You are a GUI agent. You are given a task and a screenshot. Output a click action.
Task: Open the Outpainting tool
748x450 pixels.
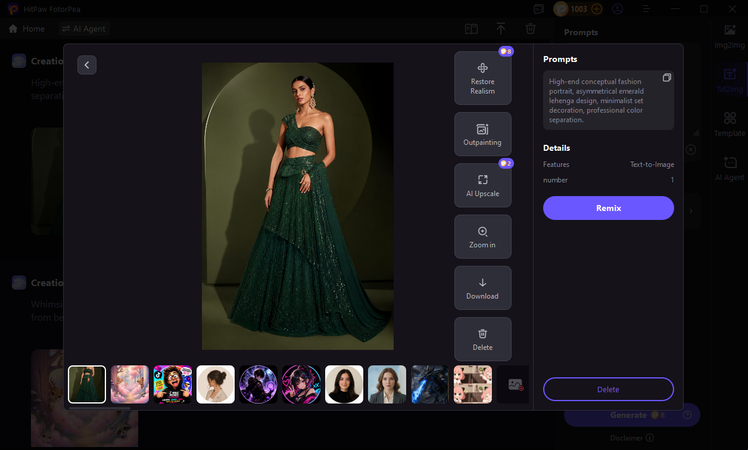click(482, 134)
